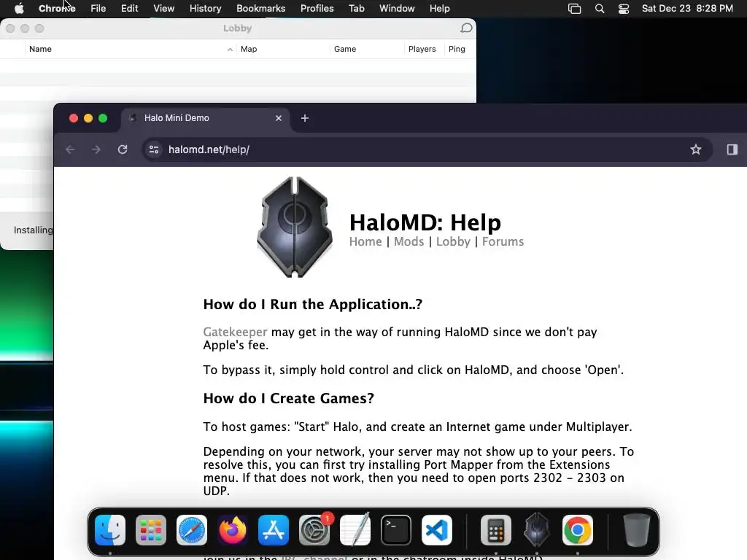Screen dimensions: 747x560
Task: Click the Chrome icon in the dock
Action: point(578,530)
